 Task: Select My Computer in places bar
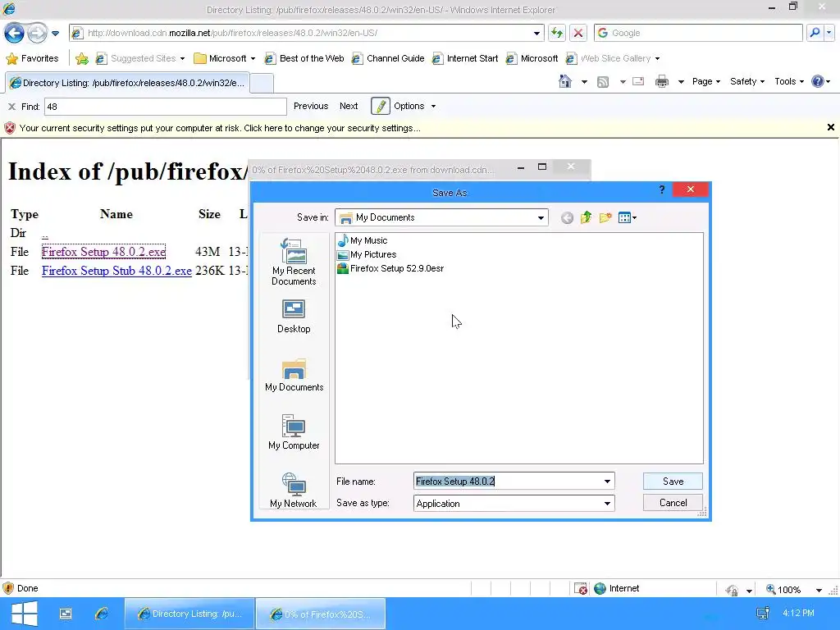294,432
